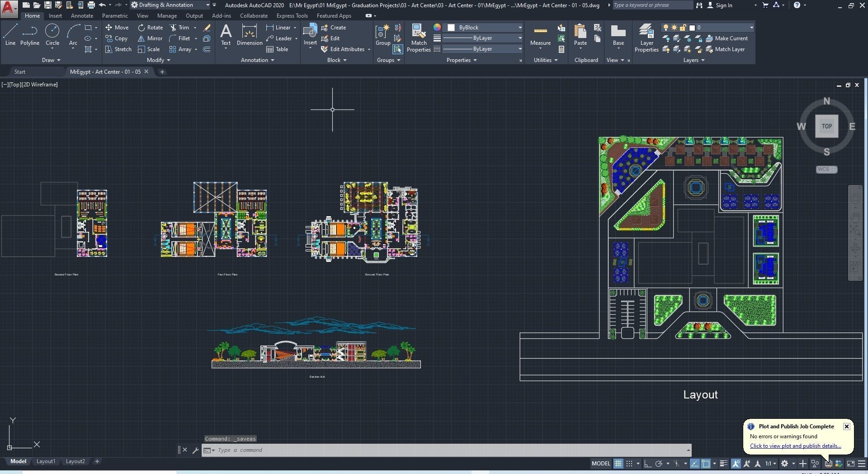The width and height of the screenshot is (868, 474).
Task: Toggle polar tracking in status bar
Action: click(x=659, y=464)
